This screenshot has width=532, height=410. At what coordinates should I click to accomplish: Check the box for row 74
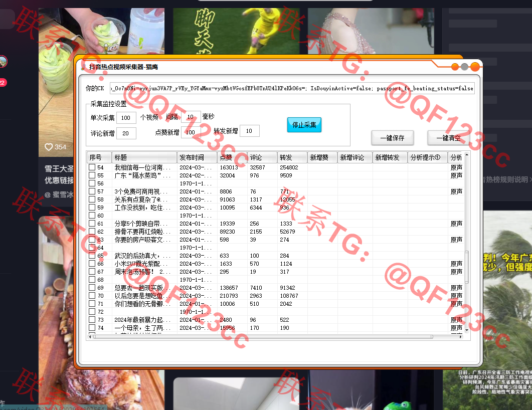tap(92, 328)
